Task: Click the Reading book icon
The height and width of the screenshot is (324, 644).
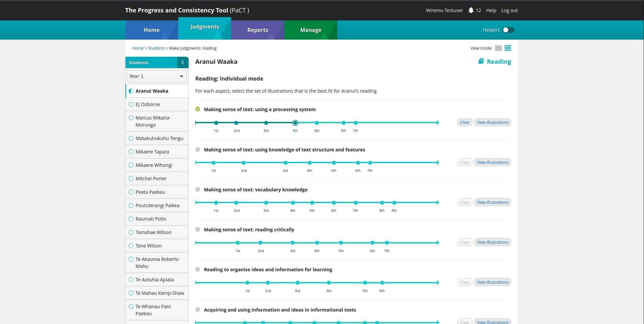Action: tap(481, 61)
